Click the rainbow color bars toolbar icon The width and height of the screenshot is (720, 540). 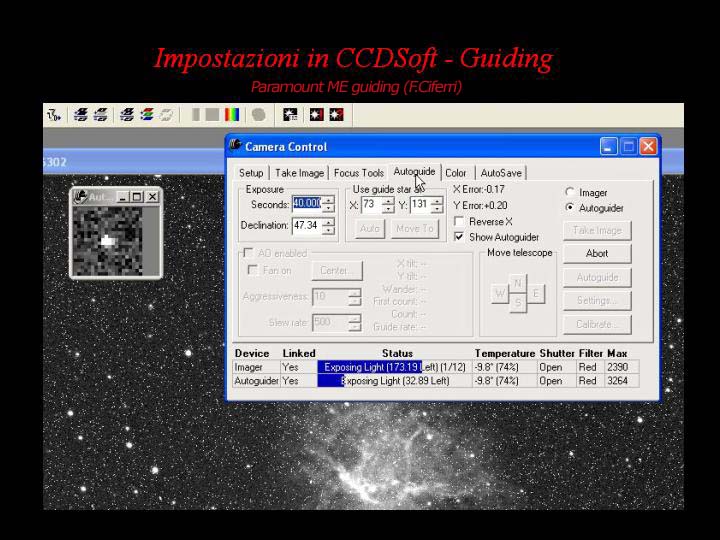(x=232, y=114)
